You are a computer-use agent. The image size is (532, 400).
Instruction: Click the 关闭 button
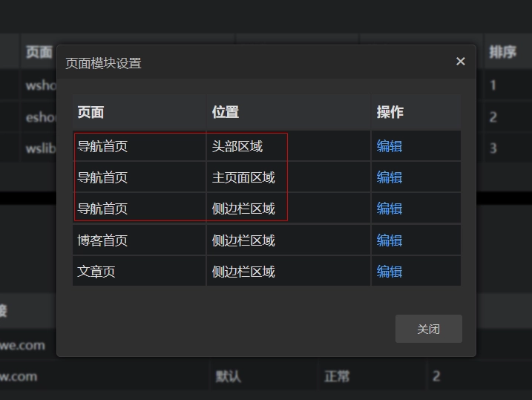[x=428, y=329]
